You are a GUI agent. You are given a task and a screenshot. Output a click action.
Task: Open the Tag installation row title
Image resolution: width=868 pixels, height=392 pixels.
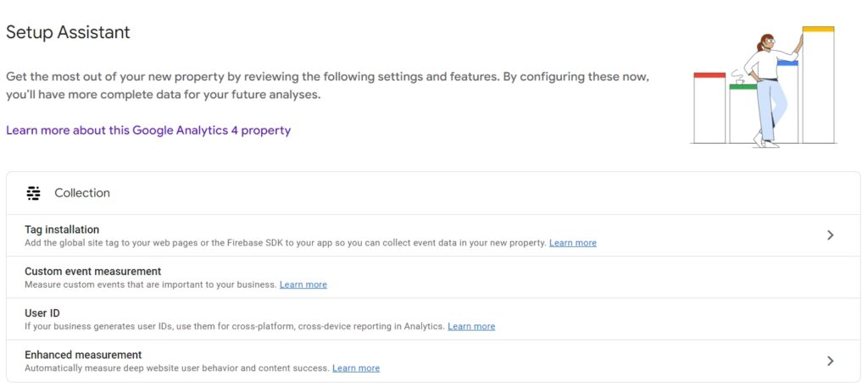(x=62, y=229)
